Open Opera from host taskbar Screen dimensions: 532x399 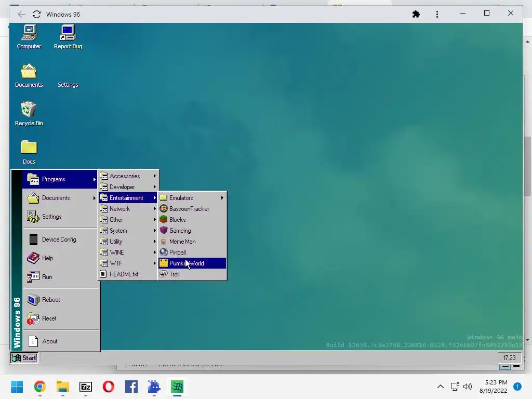coord(109,387)
